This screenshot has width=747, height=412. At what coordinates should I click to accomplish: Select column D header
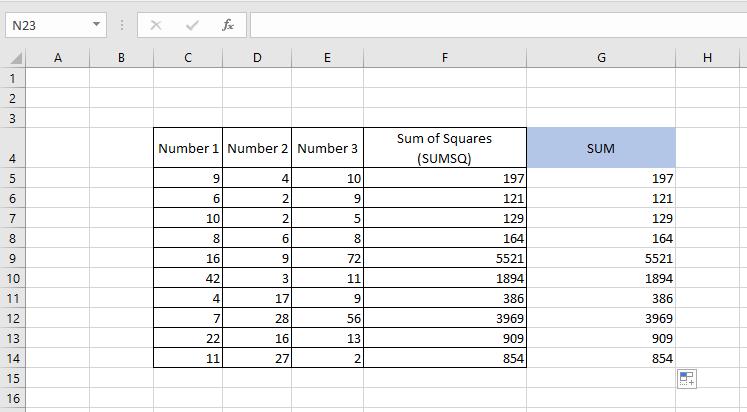tap(257, 58)
